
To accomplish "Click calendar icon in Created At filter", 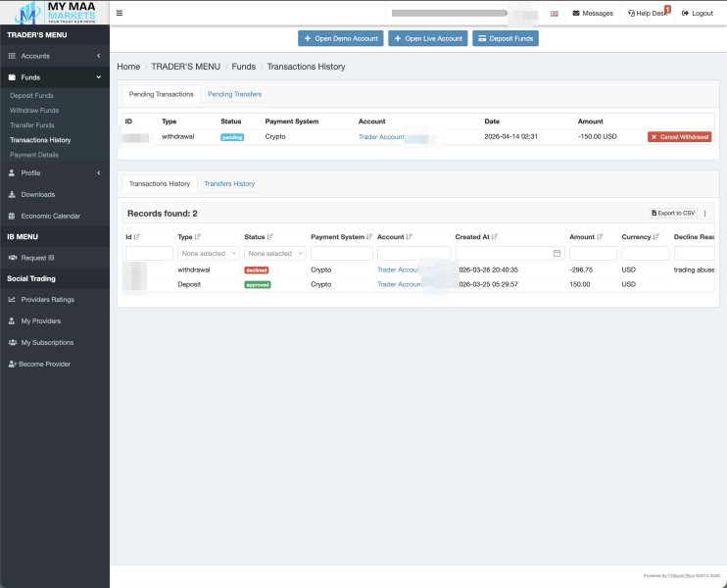I will (x=557, y=253).
